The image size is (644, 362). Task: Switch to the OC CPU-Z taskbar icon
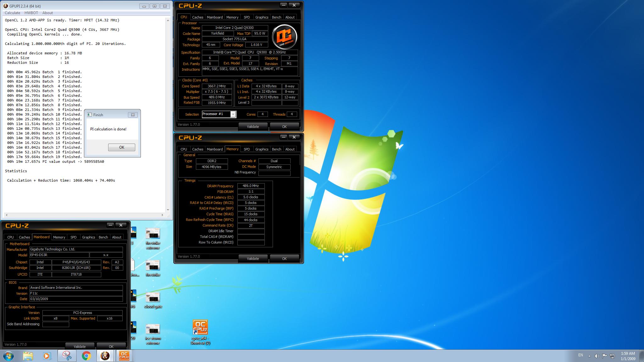click(124, 356)
